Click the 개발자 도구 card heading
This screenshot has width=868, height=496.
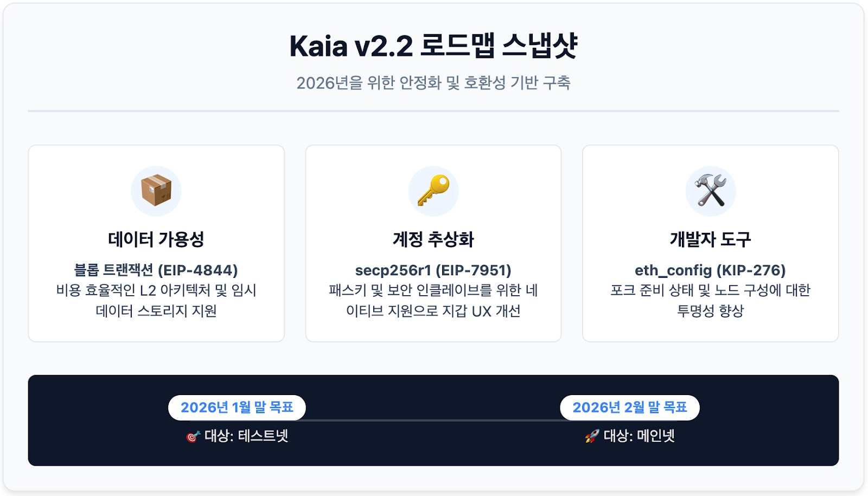711,239
